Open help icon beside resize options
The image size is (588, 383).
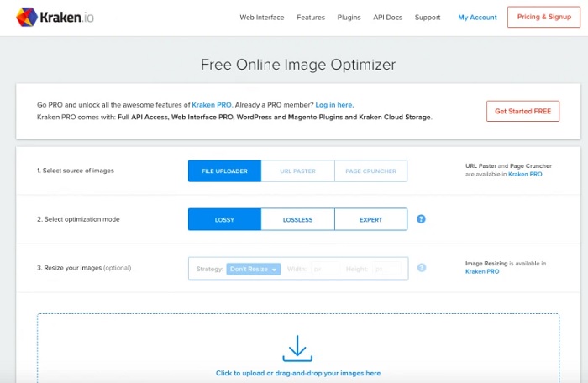(422, 268)
